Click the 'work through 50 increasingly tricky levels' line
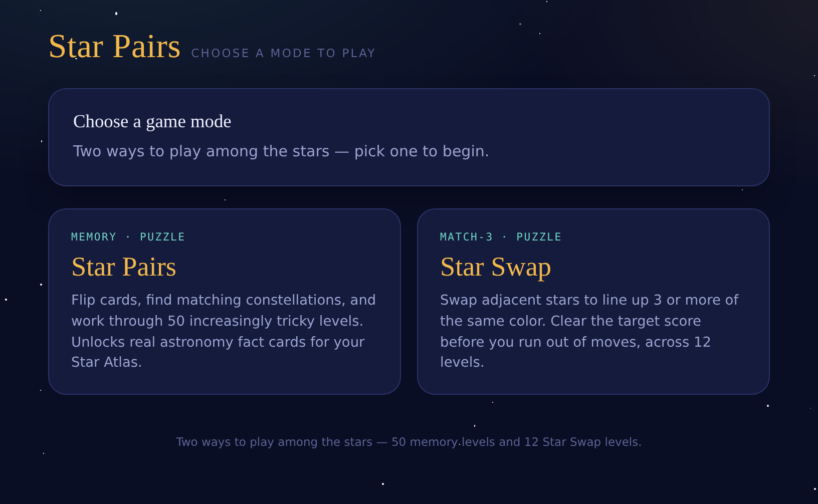 217,321
